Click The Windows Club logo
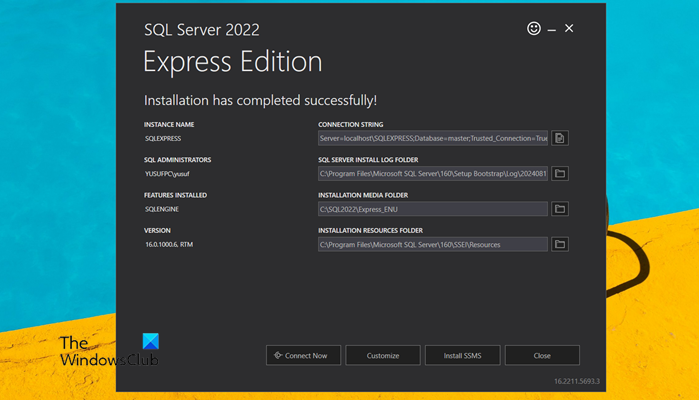Screen dimensions: 699x400 pos(107,349)
